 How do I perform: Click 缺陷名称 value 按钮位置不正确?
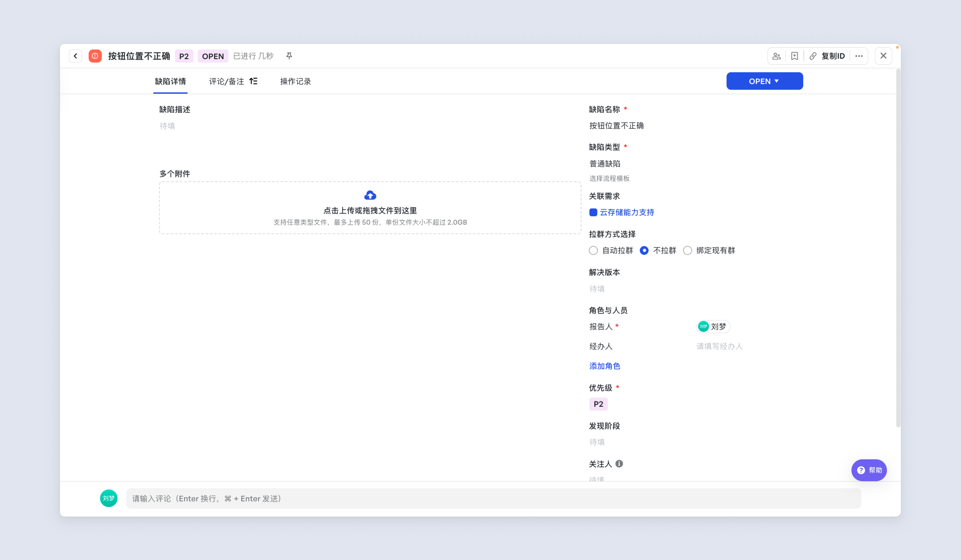coord(616,126)
